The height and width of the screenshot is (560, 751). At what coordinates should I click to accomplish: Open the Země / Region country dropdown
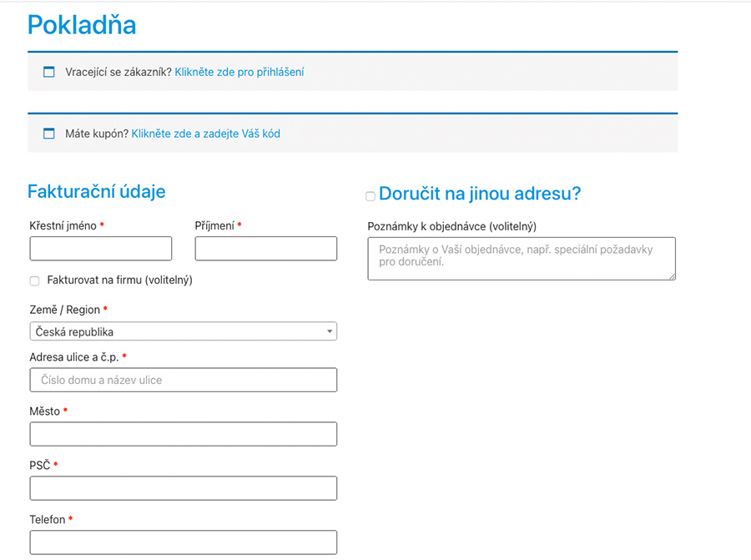pyautogui.click(x=183, y=332)
